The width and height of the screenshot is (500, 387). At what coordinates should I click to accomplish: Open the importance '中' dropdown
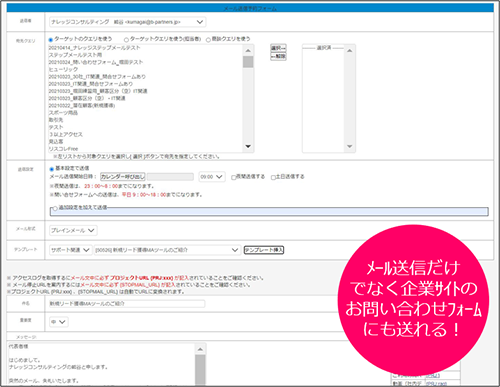[x=59, y=322]
